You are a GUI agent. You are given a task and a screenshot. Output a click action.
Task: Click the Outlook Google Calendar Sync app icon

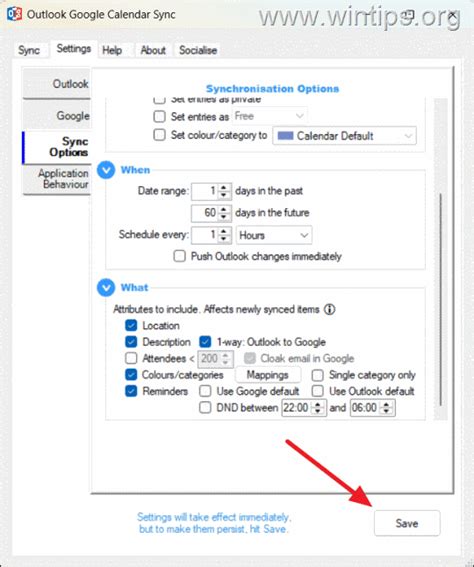tap(14, 14)
